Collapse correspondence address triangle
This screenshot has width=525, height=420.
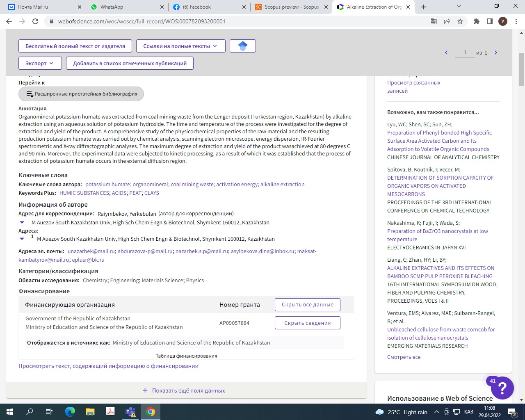tap(22, 222)
